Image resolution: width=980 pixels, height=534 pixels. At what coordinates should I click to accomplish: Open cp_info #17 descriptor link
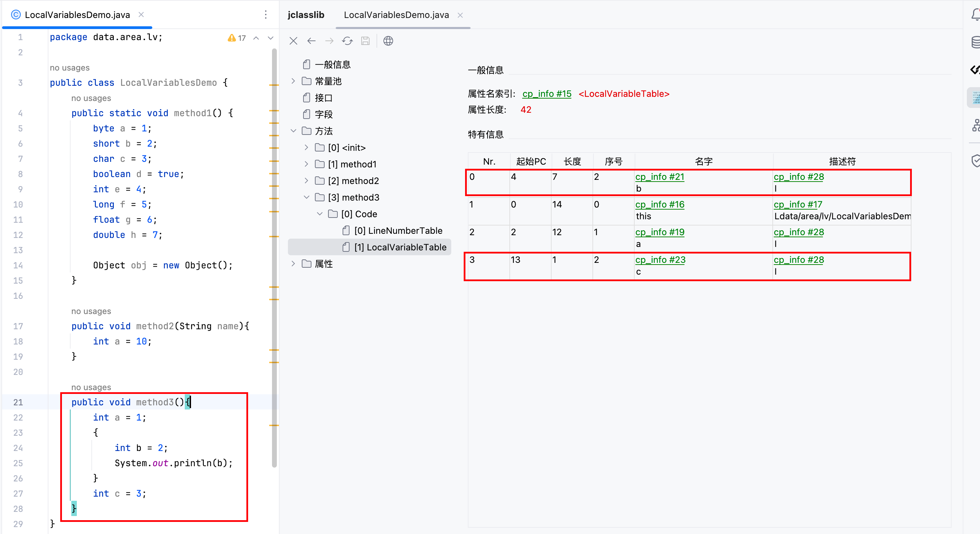click(798, 205)
